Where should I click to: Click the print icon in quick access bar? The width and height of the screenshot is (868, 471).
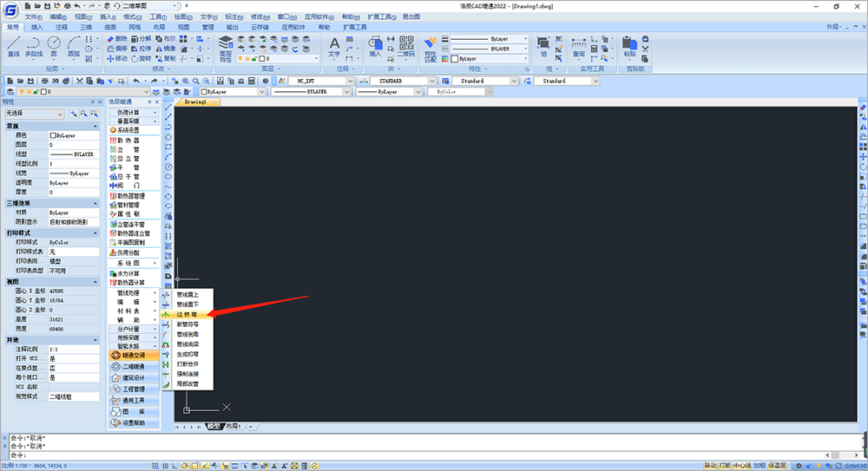pyautogui.click(x=67, y=5)
